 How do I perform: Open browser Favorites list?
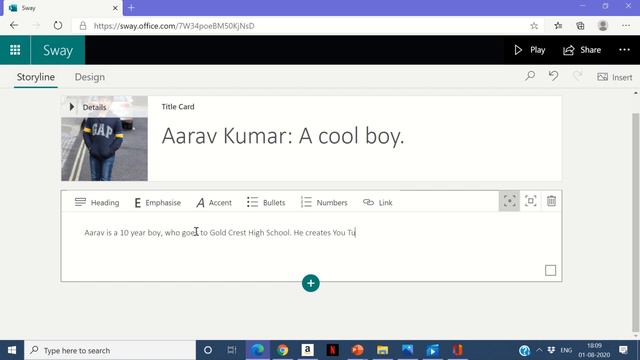[558, 26]
